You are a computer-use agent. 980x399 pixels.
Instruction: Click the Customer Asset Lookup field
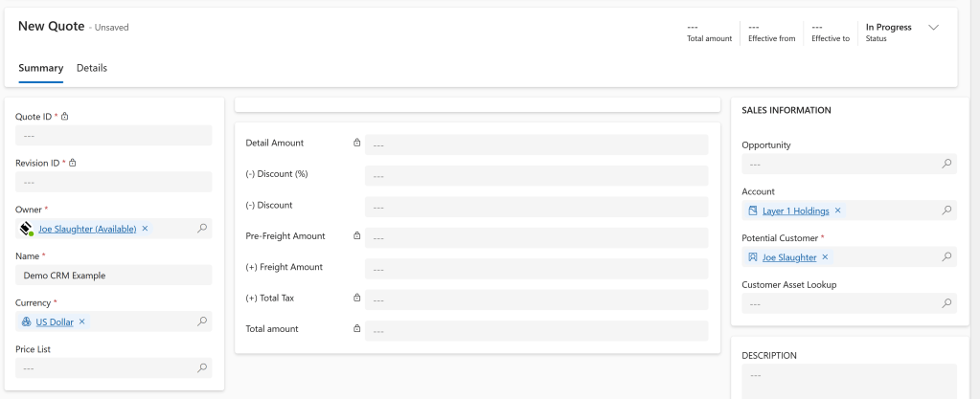tap(849, 303)
